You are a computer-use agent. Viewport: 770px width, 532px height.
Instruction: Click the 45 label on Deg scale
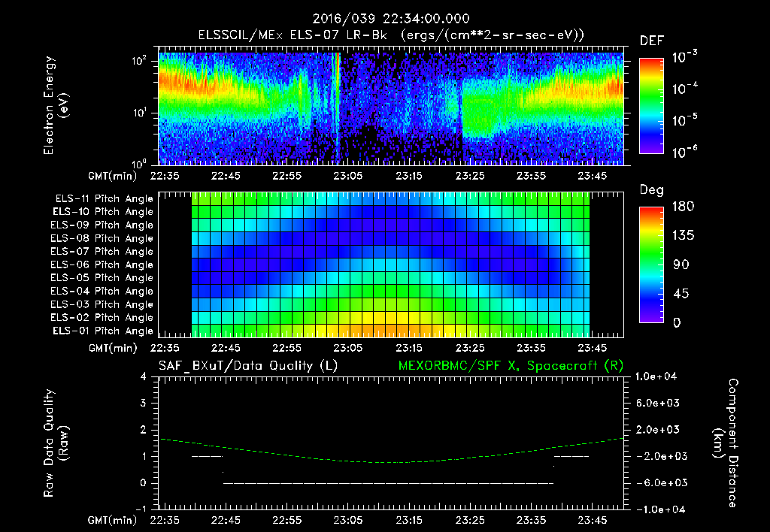(681, 294)
